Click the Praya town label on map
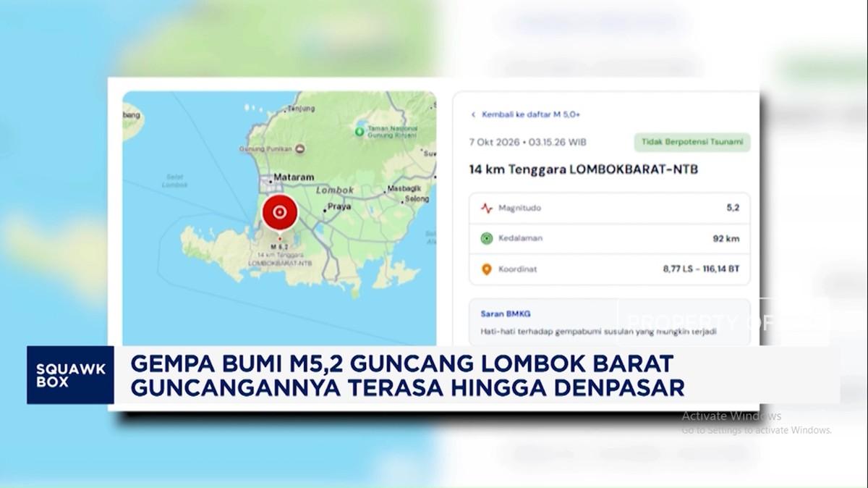Image resolution: width=868 pixels, height=488 pixels. click(339, 206)
